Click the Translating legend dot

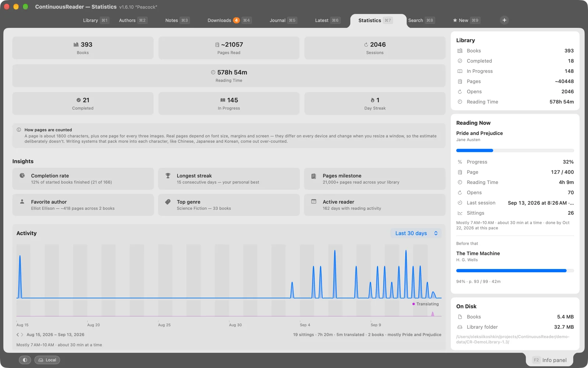tap(413, 304)
